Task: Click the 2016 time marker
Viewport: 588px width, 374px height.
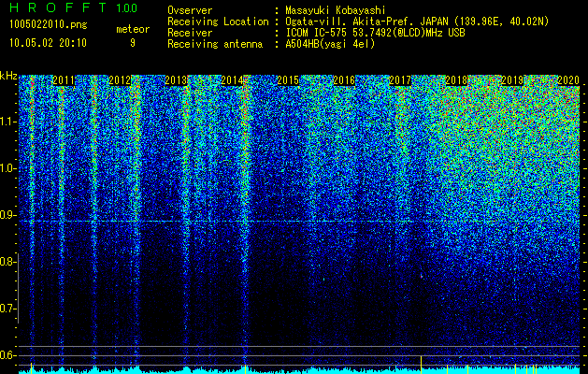Action: click(x=344, y=80)
